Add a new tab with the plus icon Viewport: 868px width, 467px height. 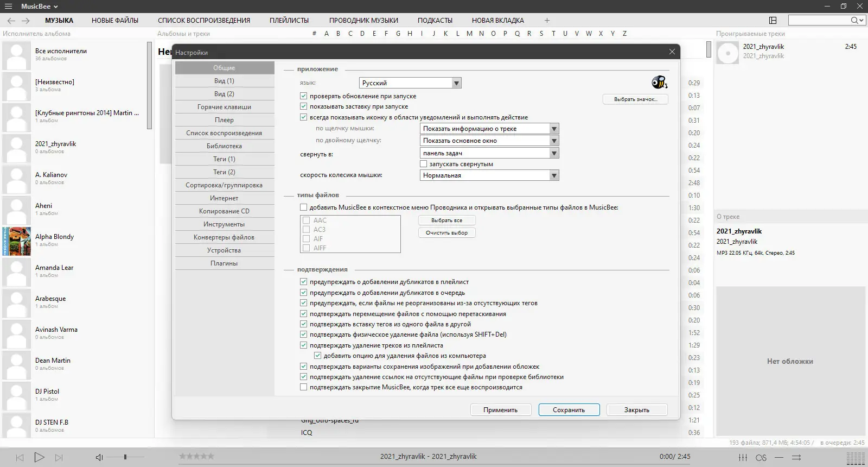[547, 21]
